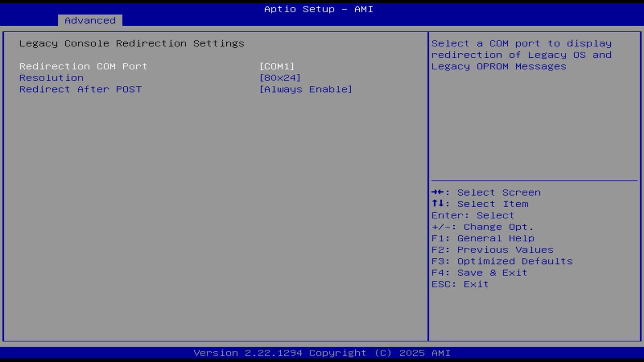This screenshot has height=362, width=644.
Task: Select the Redirection COM Port option
Action: (x=83, y=66)
